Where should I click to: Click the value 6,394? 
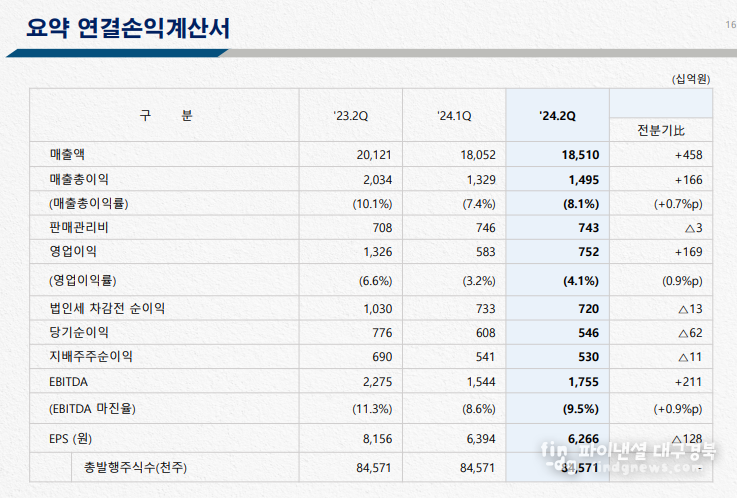tap(481, 439)
